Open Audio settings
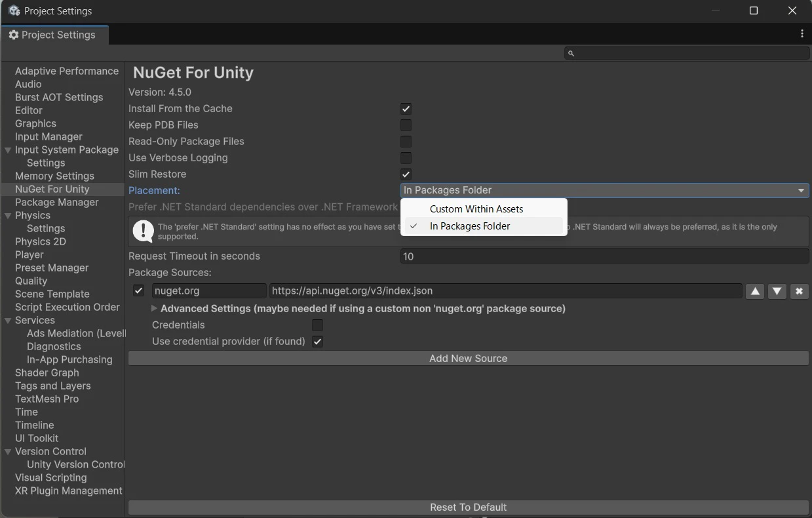 pyautogui.click(x=28, y=84)
